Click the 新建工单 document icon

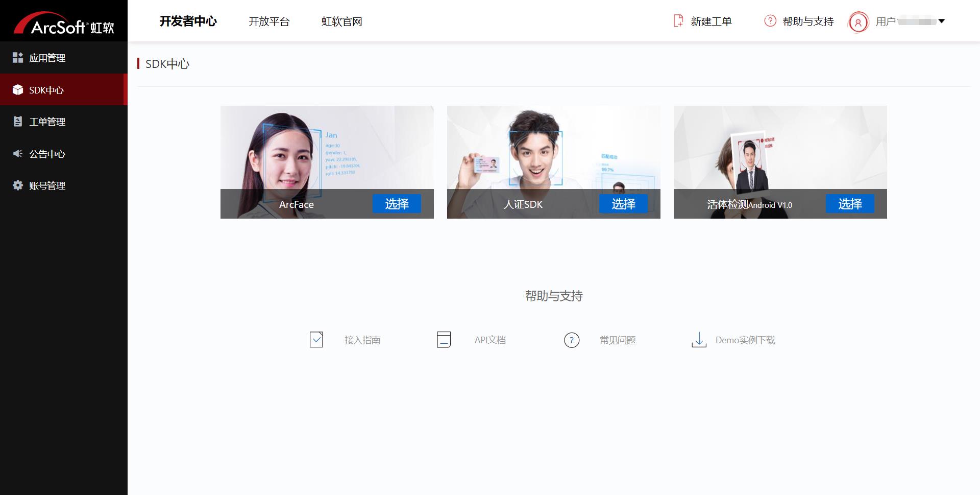click(x=678, y=21)
